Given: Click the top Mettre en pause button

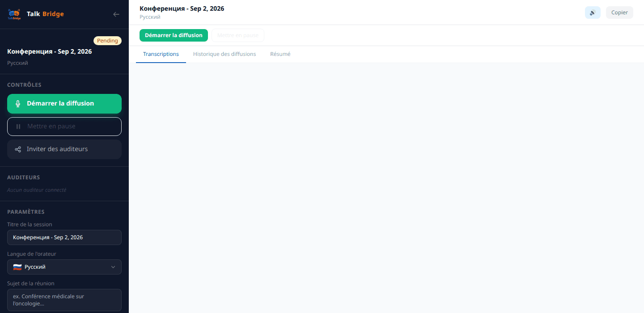Looking at the screenshot, I should [x=238, y=35].
